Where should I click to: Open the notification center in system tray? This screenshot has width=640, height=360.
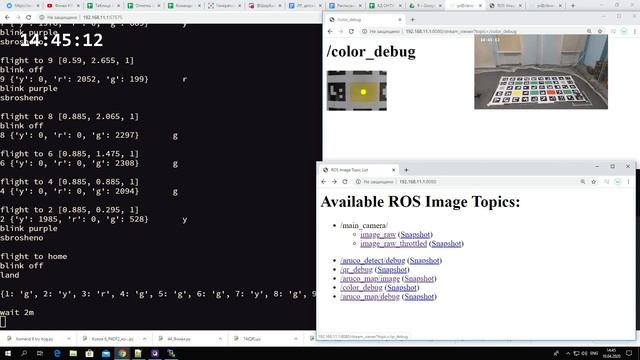629,353
